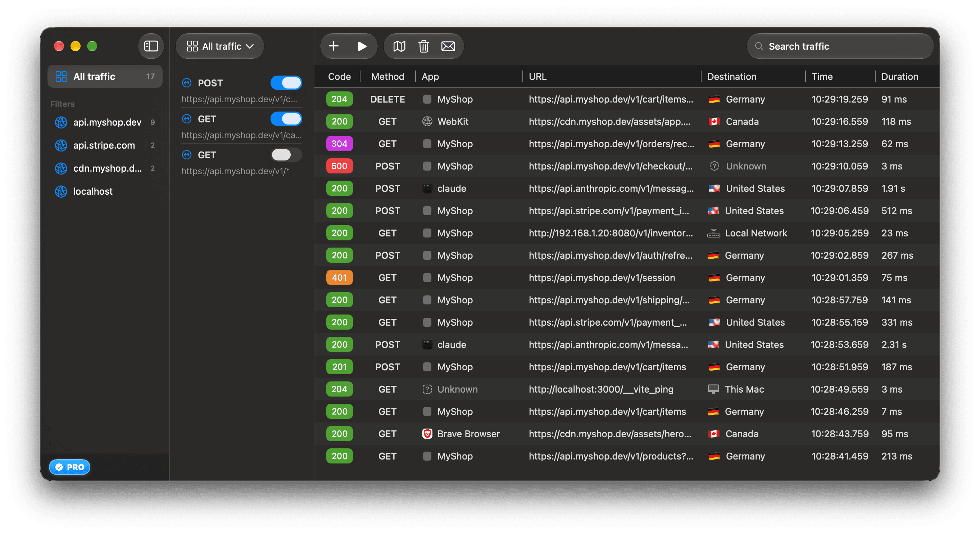
Task: Open the All traffic dropdown
Action: tap(219, 46)
